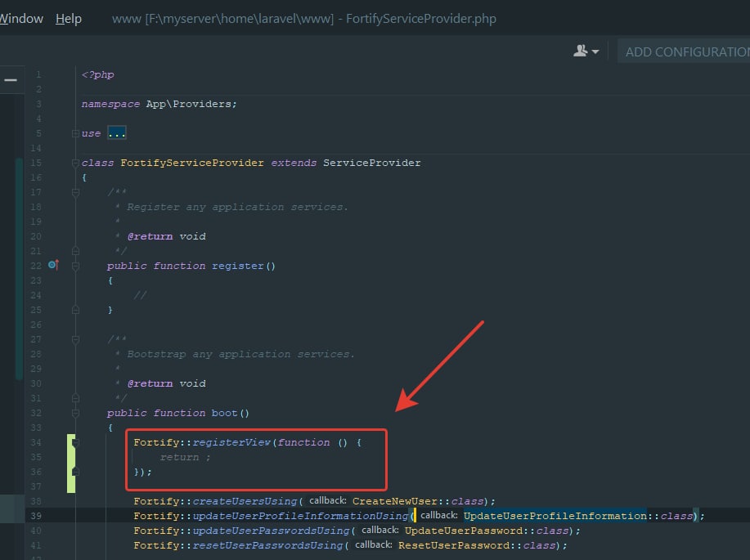The image size is (750, 560).
Task: Collapse the FortifyServiceProvider class fold marker
Action: 75,163
